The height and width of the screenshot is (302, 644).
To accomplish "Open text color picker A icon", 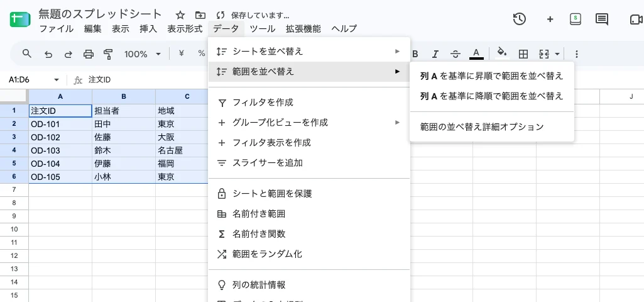I will pyautogui.click(x=476, y=53).
